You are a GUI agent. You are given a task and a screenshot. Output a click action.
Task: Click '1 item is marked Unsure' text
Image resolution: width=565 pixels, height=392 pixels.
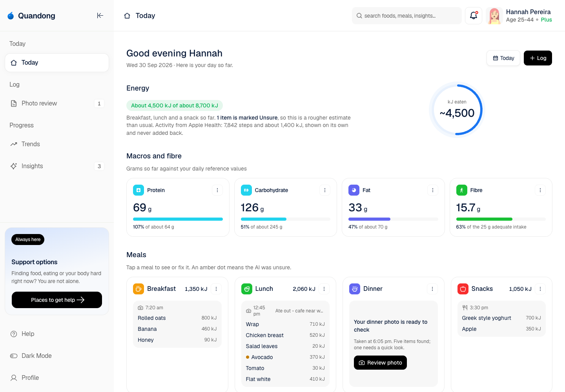click(x=247, y=118)
